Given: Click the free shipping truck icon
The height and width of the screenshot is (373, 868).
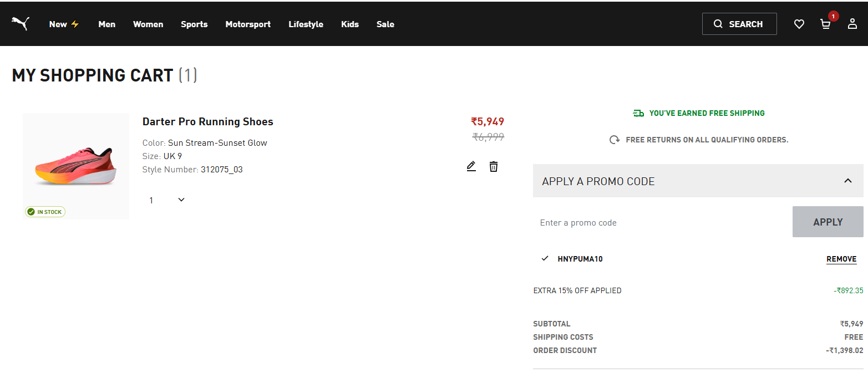Looking at the screenshot, I should (x=638, y=114).
